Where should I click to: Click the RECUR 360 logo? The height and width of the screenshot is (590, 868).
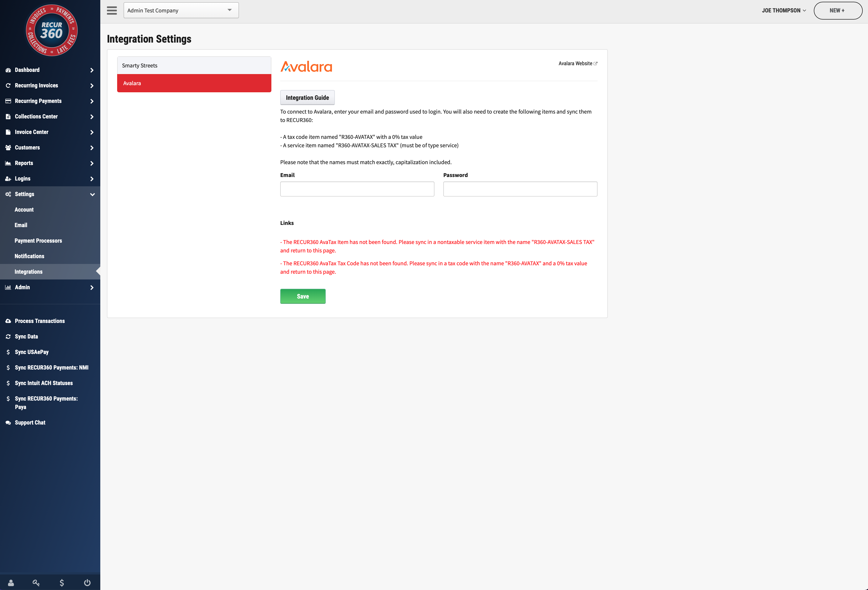(x=51, y=30)
